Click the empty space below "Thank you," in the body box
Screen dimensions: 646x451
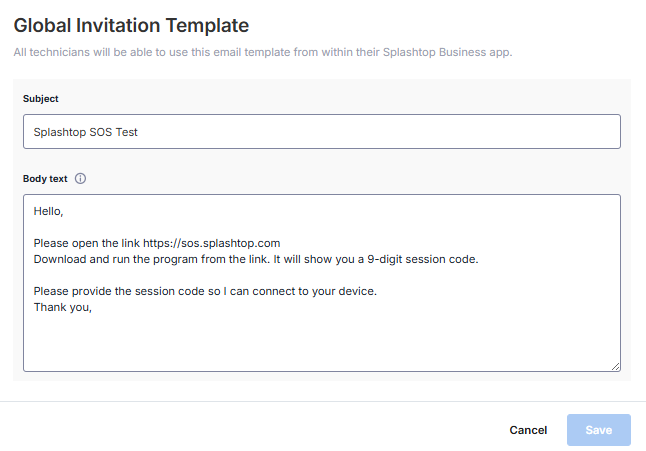tap(322, 342)
